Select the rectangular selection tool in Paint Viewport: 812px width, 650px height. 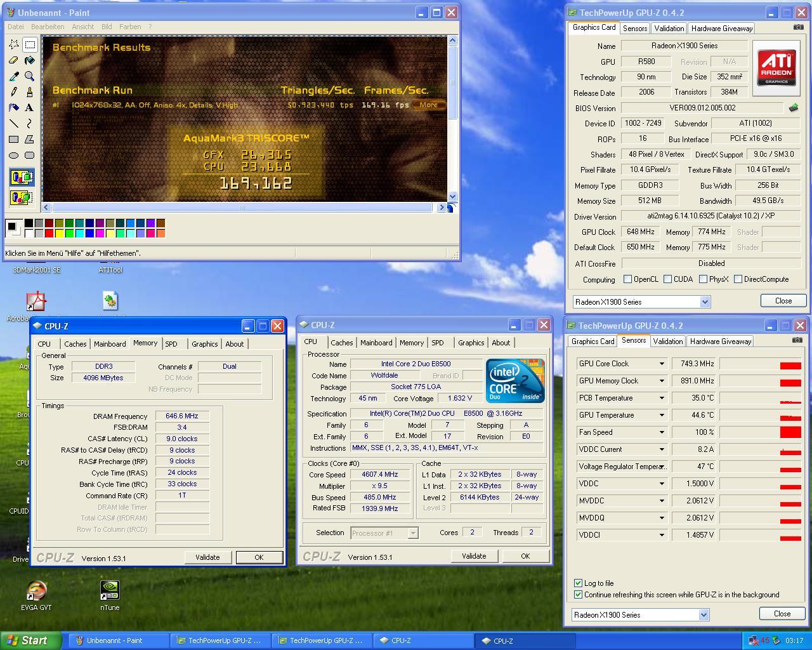29,44
